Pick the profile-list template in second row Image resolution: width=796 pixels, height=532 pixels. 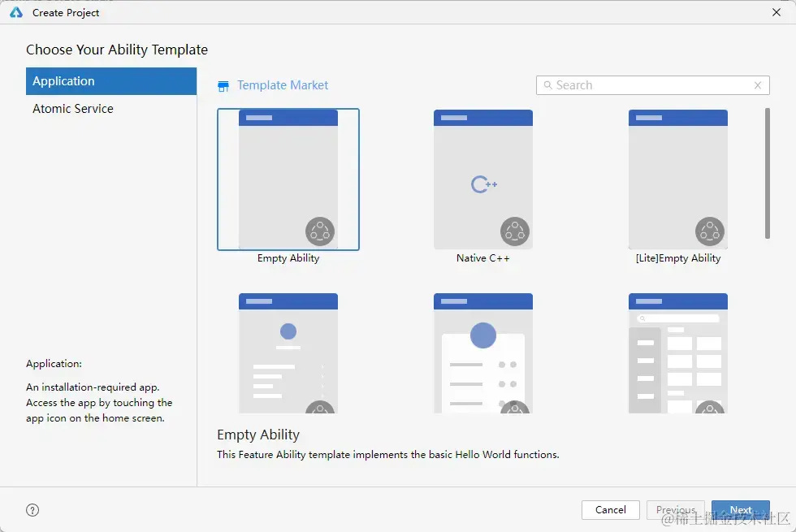(x=288, y=353)
